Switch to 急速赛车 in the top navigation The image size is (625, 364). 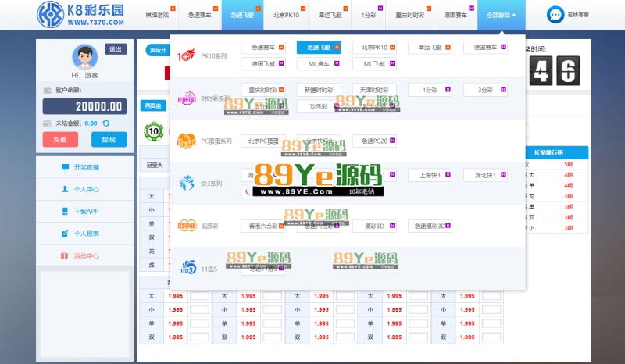point(200,15)
